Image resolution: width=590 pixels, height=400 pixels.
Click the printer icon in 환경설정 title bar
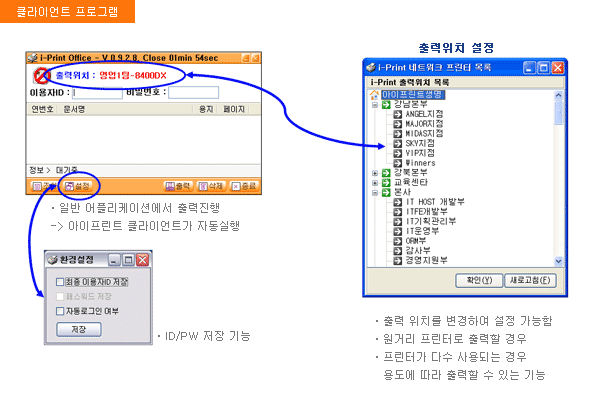click(52, 260)
